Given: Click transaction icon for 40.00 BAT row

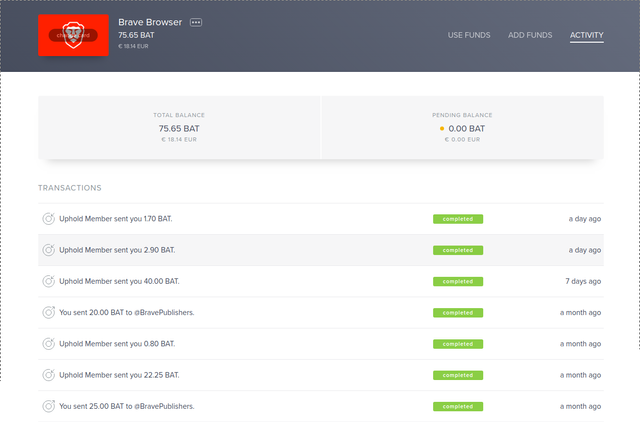Looking at the screenshot, I should click(x=49, y=281).
